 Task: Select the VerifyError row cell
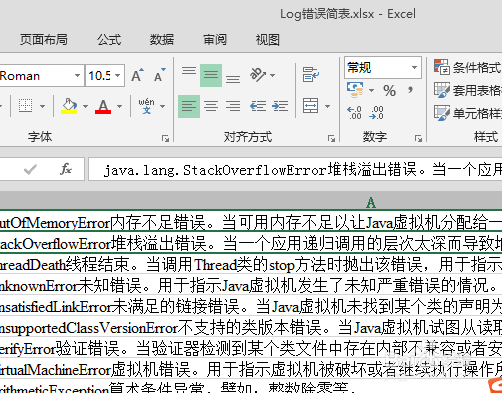coord(251,348)
